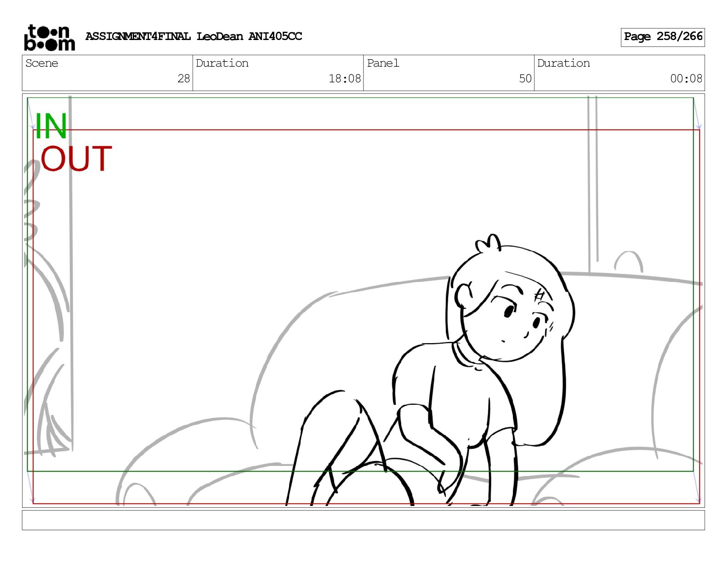The image size is (728, 563).
Task: Select the scene number 28
Action: pyautogui.click(x=184, y=79)
